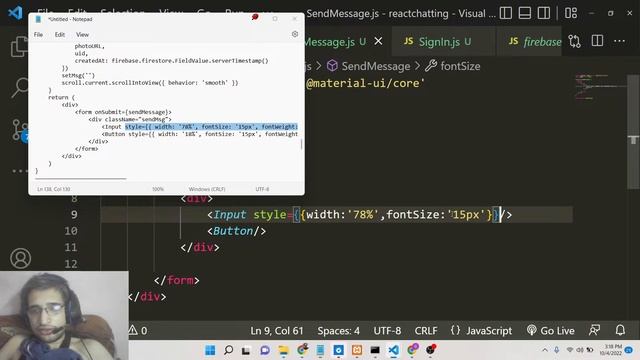This screenshot has height=360, width=640.
Task: Start Go Live server
Action: (551, 331)
